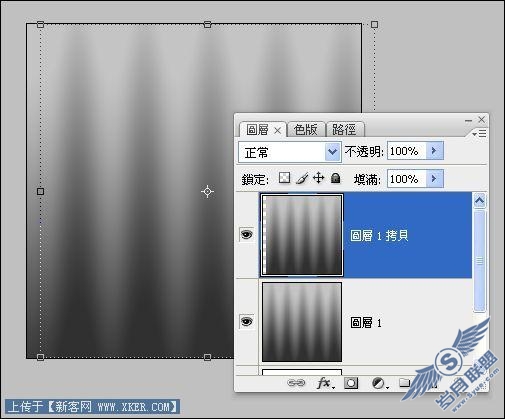Switch to the 色版 tab
Viewport: 505px width, 419px height.
pos(306,129)
